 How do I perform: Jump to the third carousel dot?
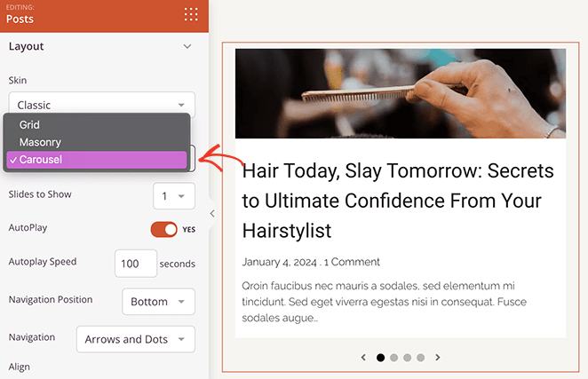coord(407,358)
